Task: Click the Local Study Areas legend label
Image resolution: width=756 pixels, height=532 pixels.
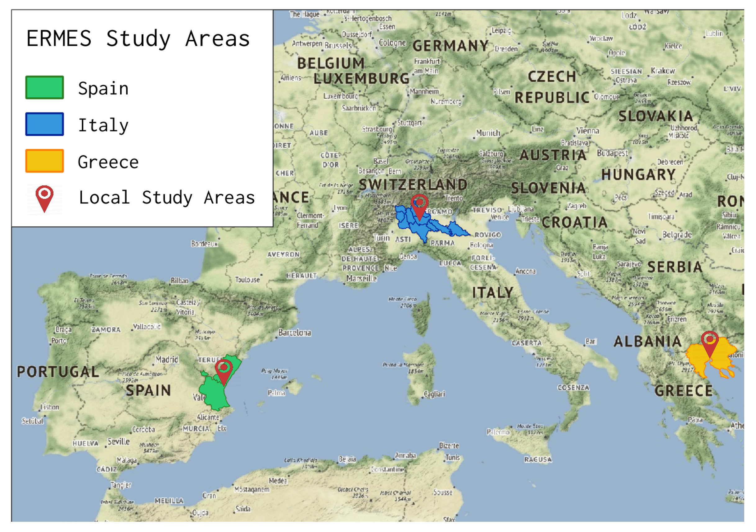Action: pyautogui.click(x=167, y=198)
